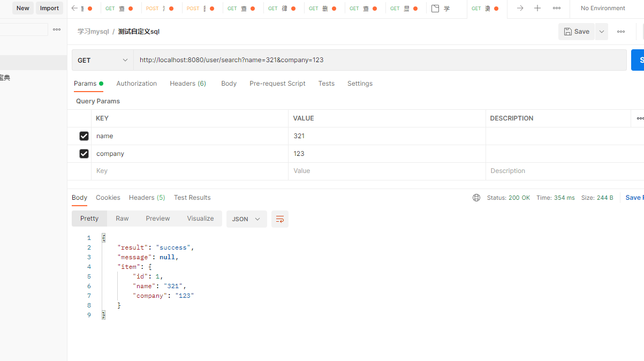Toggle response line wrap icon
The image size is (644, 361).
pyautogui.click(x=280, y=219)
